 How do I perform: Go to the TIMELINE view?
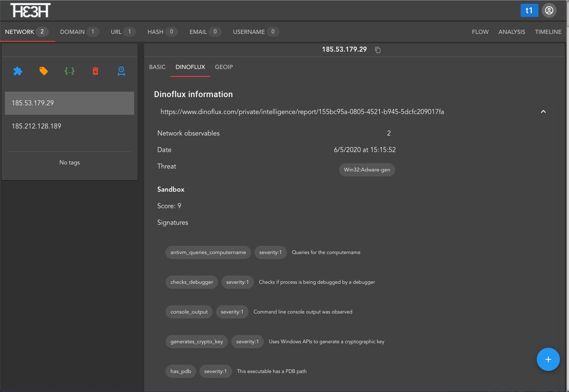pyautogui.click(x=548, y=32)
